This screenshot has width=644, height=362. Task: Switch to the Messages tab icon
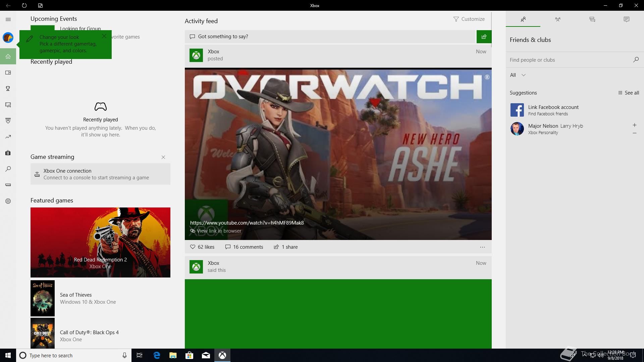(x=592, y=19)
